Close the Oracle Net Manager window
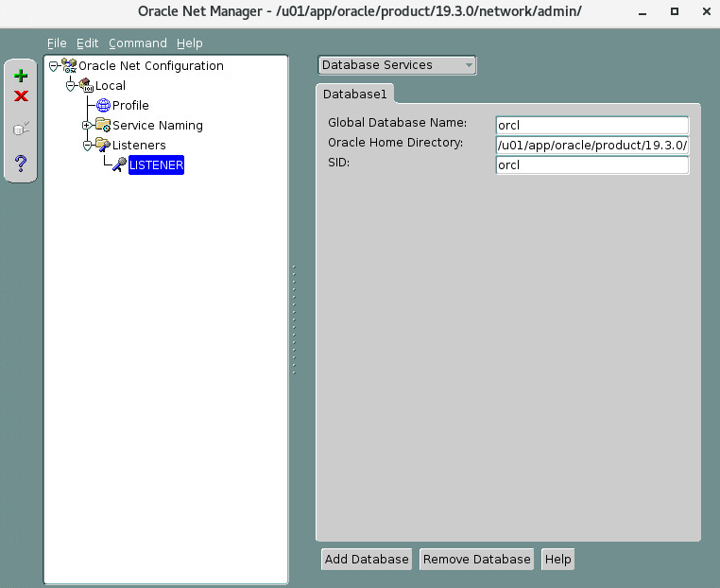 click(x=707, y=11)
